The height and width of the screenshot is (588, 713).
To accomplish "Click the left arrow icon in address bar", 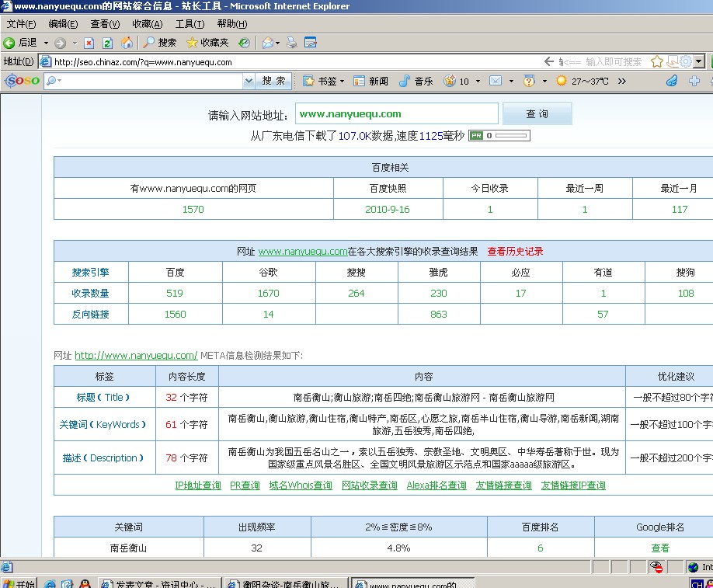I will point(549,61).
